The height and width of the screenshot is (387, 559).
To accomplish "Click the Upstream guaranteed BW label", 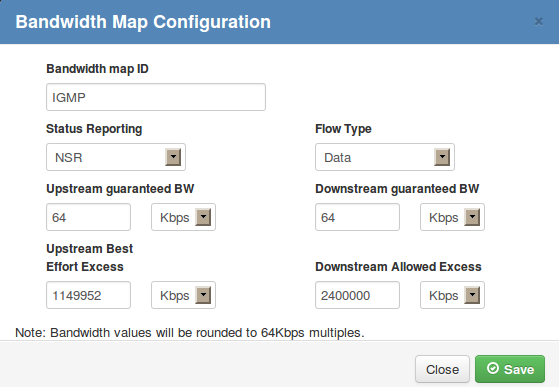I will [x=120, y=189].
